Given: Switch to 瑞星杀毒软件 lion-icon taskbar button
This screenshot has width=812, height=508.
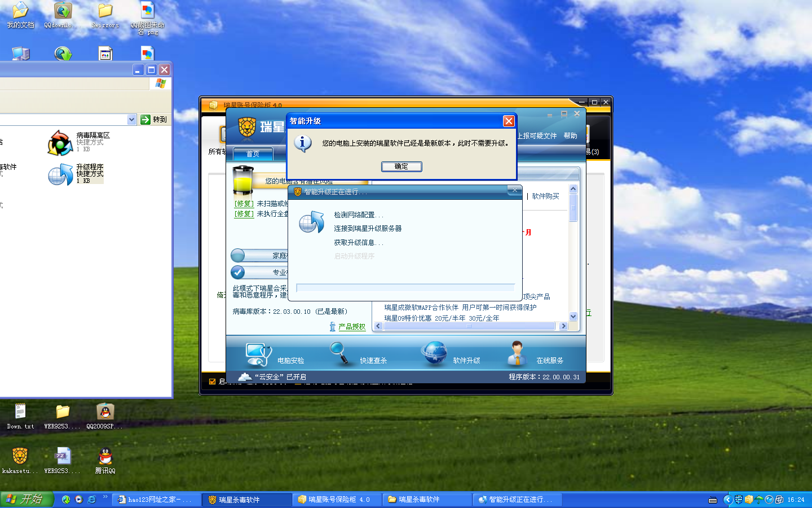Looking at the screenshot, I should [x=247, y=500].
